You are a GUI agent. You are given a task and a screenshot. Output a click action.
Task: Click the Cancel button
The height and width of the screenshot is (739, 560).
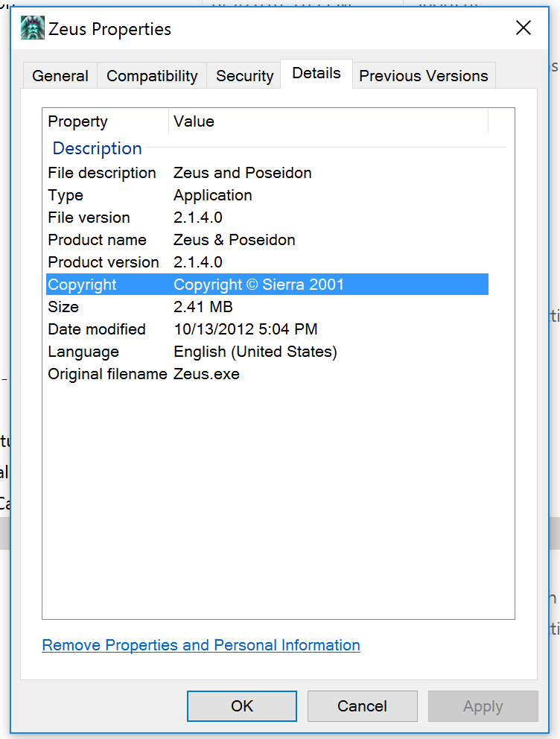click(x=362, y=706)
